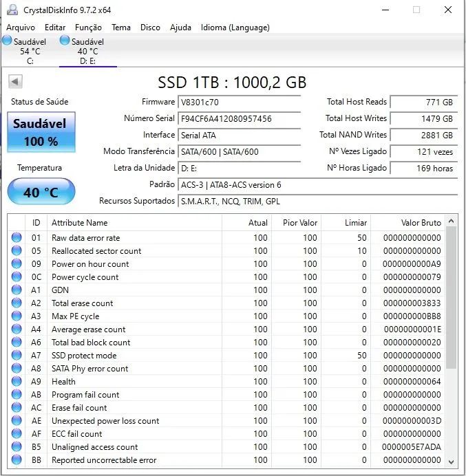The image size is (466, 476).
Task: Click the status orb for Unexpected power loss count
Action: pos(17,420)
